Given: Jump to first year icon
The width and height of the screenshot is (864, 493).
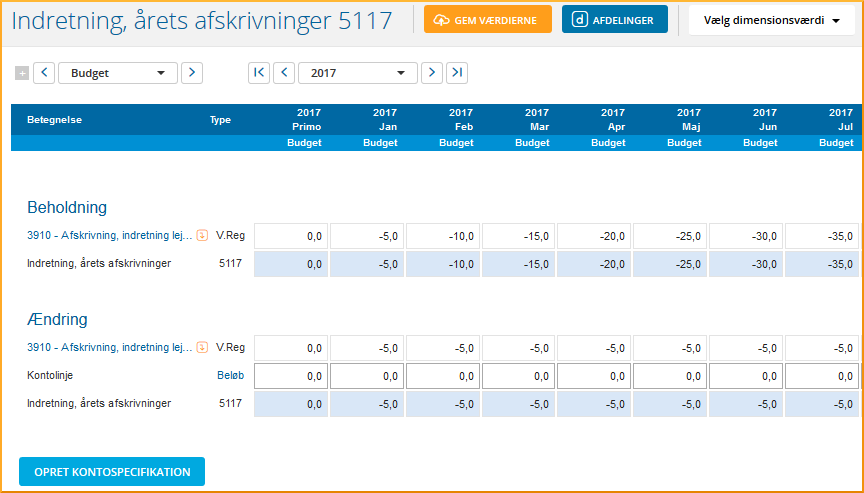Looking at the screenshot, I should (x=259, y=73).
